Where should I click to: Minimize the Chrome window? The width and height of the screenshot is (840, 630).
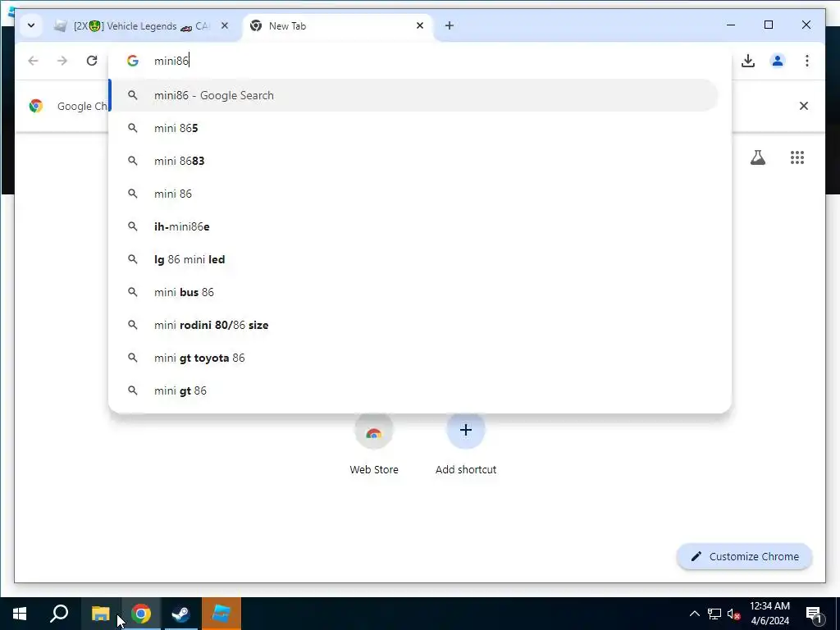(731, 25)
